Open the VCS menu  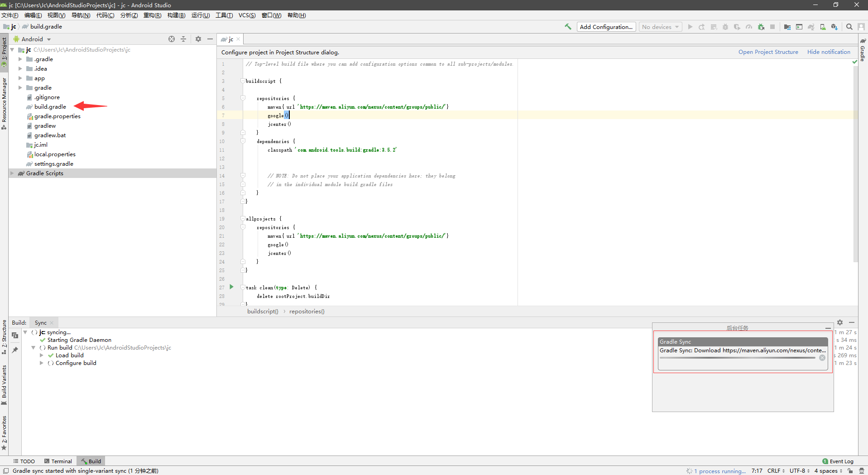pyautogui.click(x=247, y=15)
